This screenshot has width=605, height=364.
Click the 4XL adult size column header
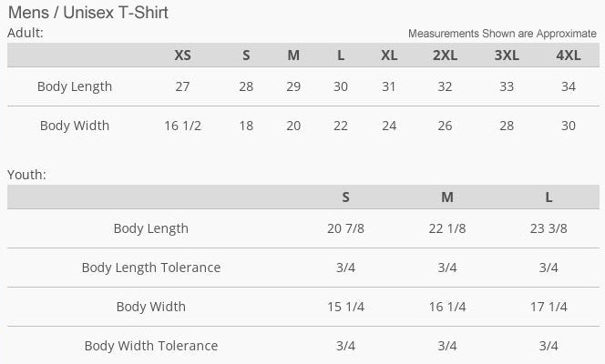coord(568,55)
